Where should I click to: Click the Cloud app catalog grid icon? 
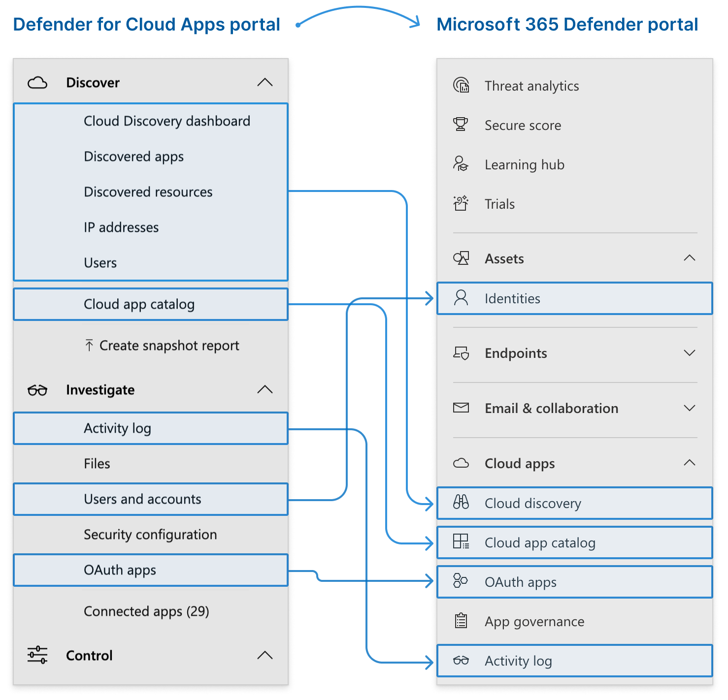[x=461, y=542]
